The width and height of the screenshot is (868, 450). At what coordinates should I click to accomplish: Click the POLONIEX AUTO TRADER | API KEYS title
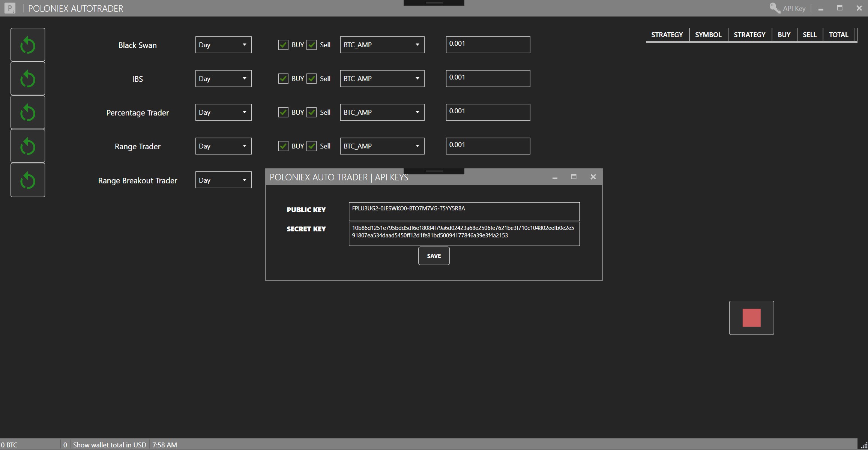tap(339, 177)
